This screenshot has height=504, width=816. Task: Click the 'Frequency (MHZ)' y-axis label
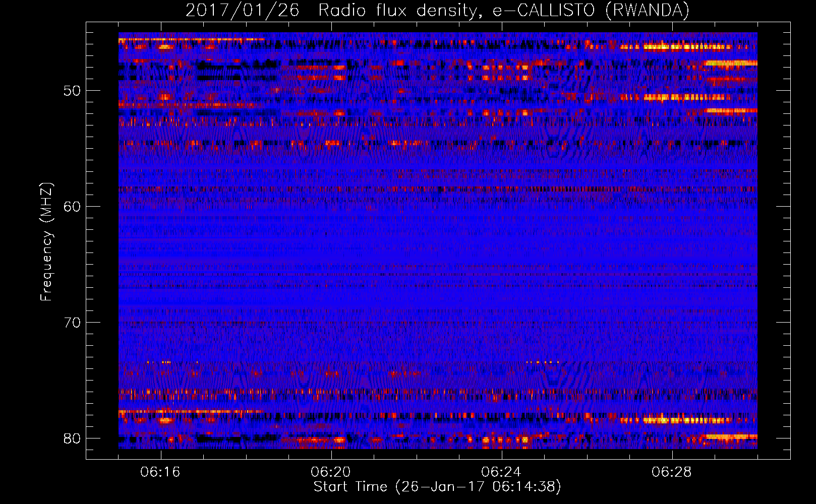(x=46, y=241)
